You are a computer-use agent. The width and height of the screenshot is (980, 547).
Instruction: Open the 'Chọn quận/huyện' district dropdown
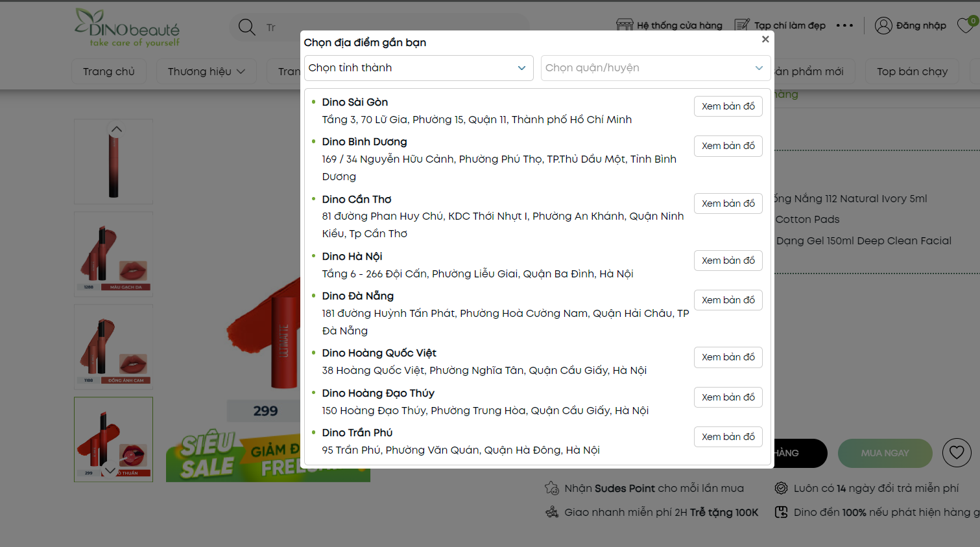tap(656, 68)
